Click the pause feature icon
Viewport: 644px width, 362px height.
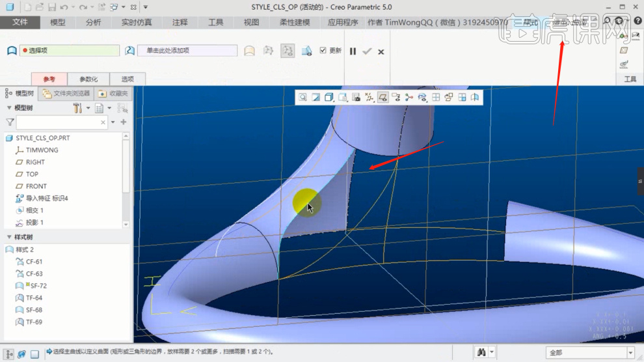click(353, 51)
